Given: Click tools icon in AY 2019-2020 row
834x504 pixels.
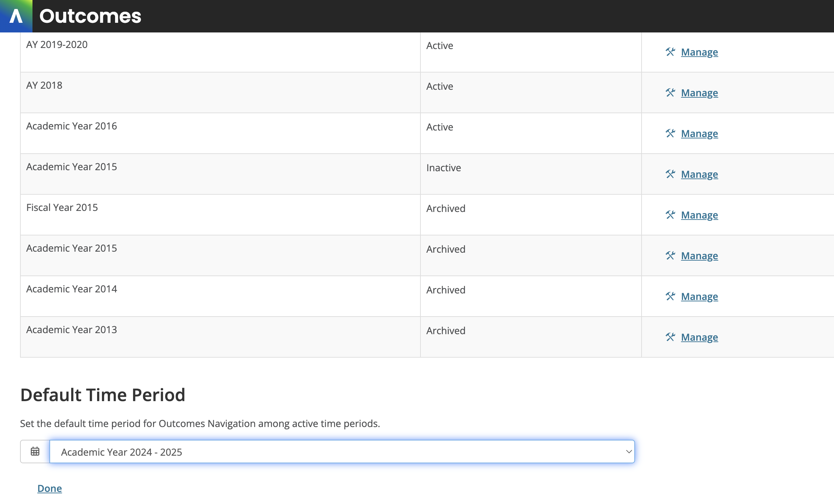Looking at the screenshot, I should click(670, 52).
